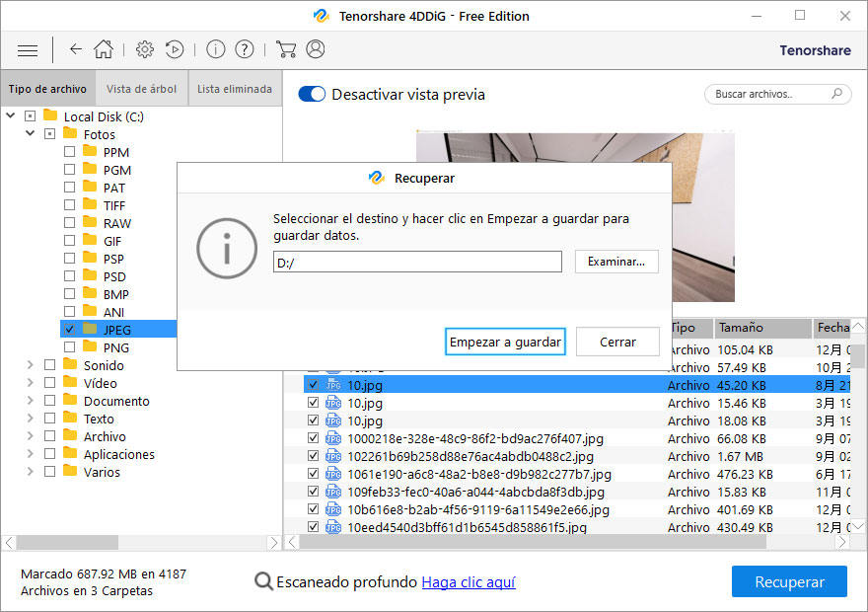Click the Documento folder icon

pyautogui.click(x=70, y=400)
